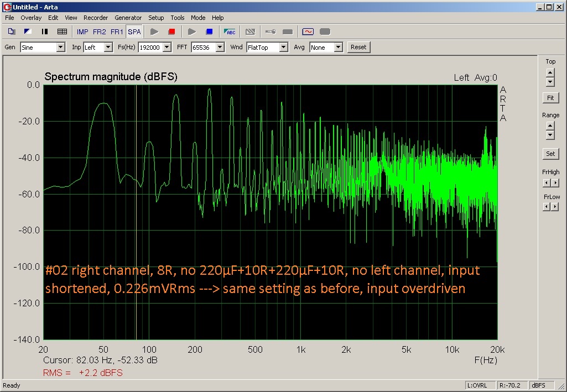Viewport: 567px width, 392px height.
Task: Decrease the Range with down arrow
Action: pos(550,135)
